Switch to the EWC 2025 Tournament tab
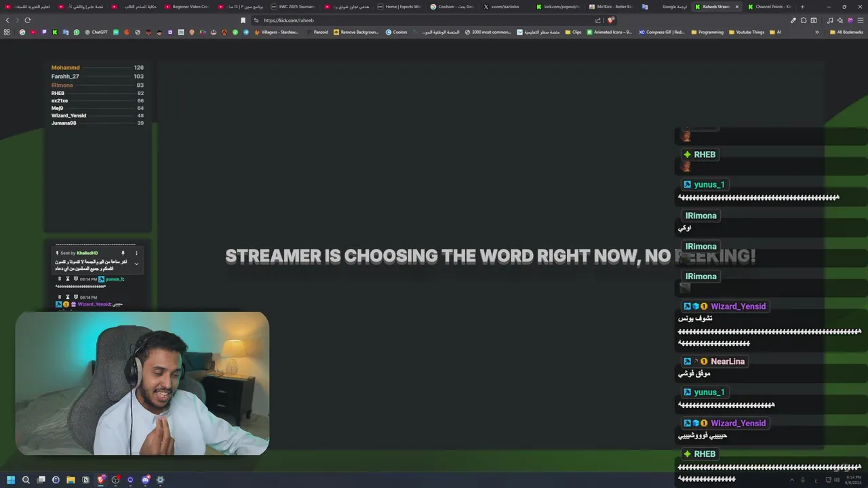 pos(293,7)
